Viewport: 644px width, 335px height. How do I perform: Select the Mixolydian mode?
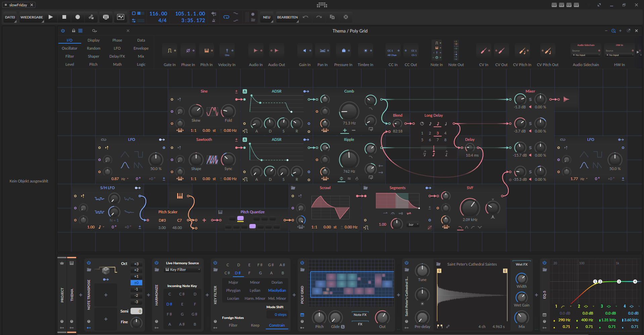click(277, 290)
